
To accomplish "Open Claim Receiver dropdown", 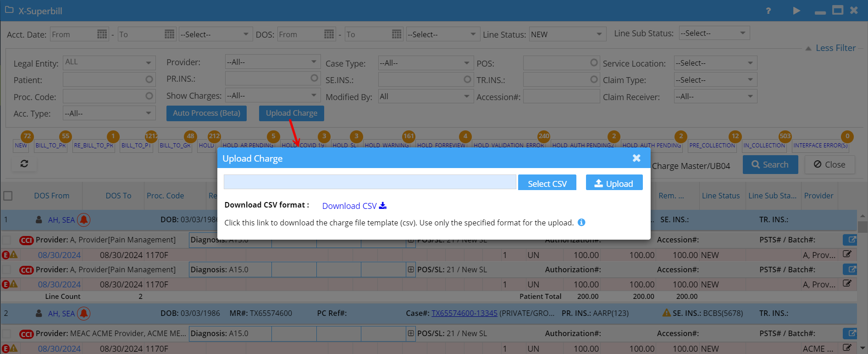I will [715, 96].
